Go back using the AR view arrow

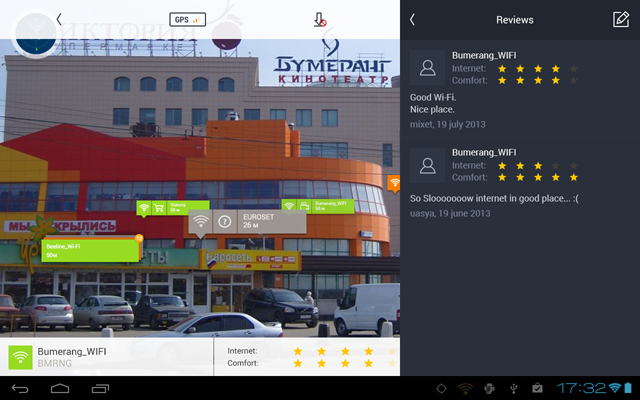click(x=59, y=19)
